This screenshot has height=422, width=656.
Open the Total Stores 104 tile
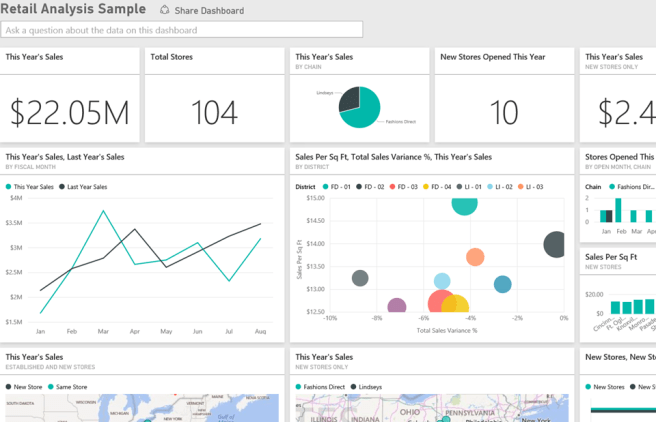[214, 112]
